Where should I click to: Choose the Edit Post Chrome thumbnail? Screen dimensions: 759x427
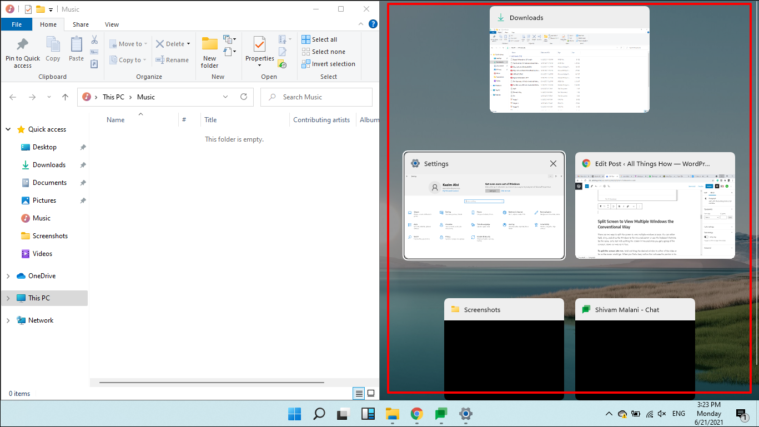coord(655,206)
